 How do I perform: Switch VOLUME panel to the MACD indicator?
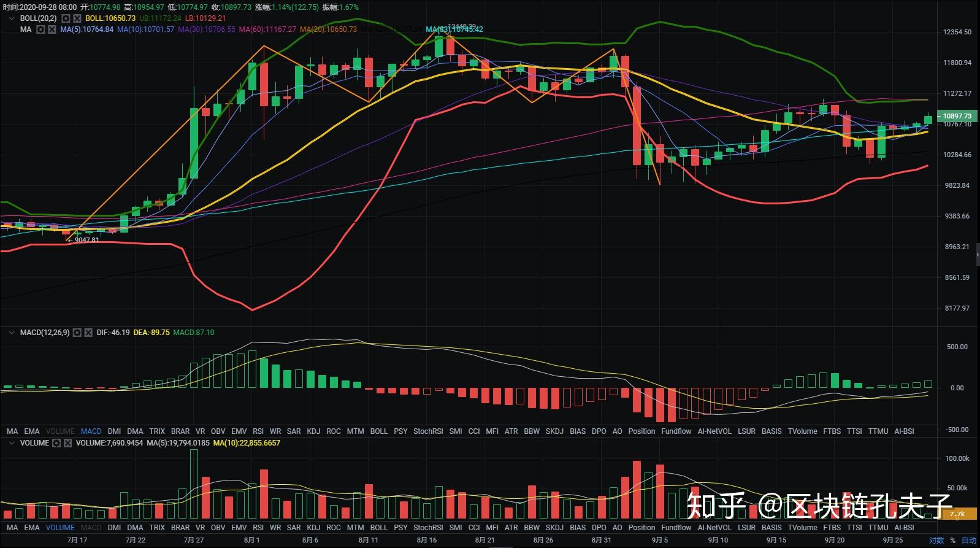[x=91, y=528]
